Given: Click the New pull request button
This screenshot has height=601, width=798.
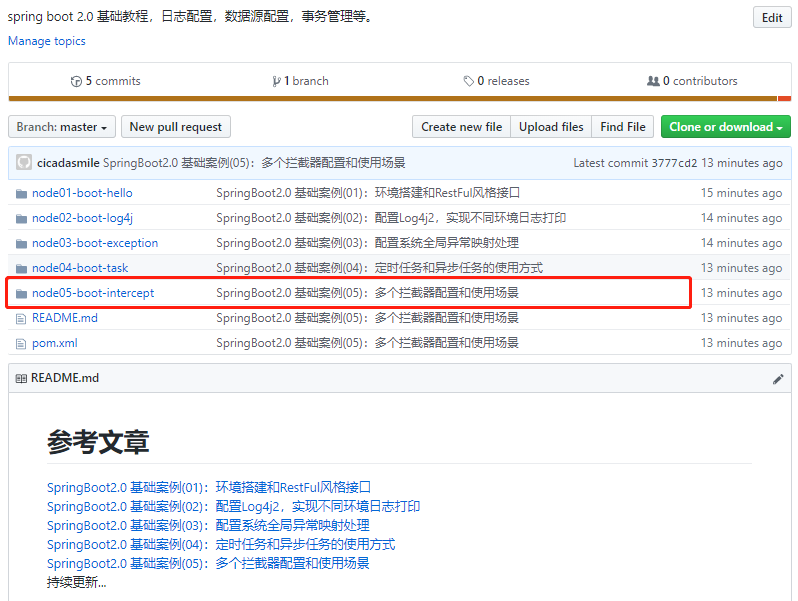Looking at the screenshot, I should coord(176,127).
